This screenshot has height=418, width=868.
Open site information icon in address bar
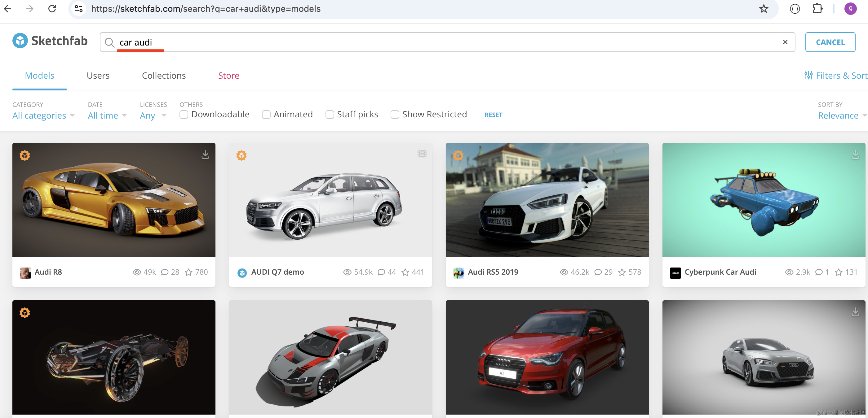(x=79, y=9)
